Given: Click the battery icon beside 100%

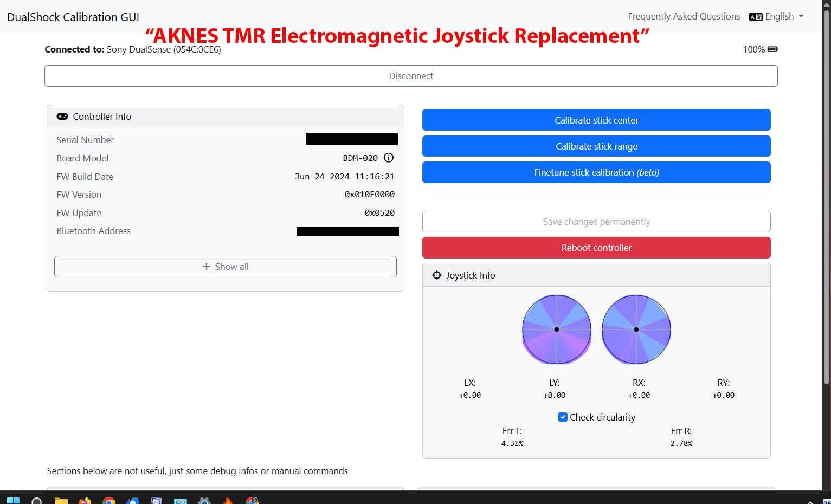Looking at the screenshot, I should [x=773, y=49].
